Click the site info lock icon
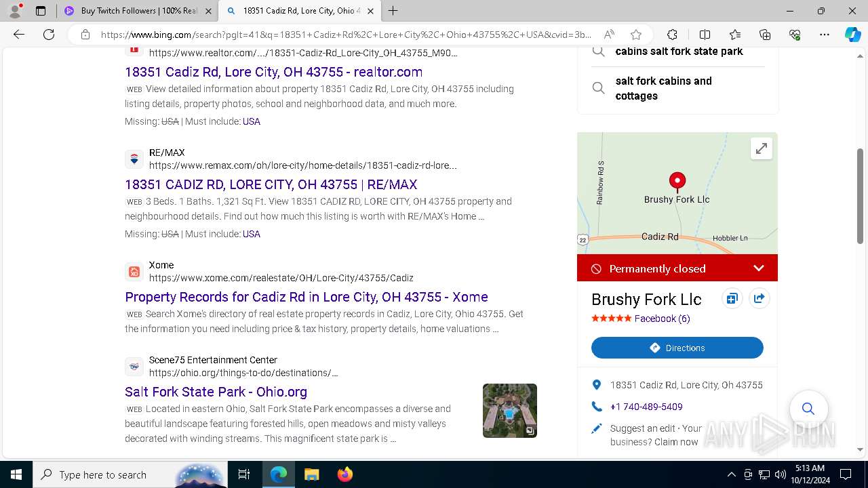 coord(85,35)
